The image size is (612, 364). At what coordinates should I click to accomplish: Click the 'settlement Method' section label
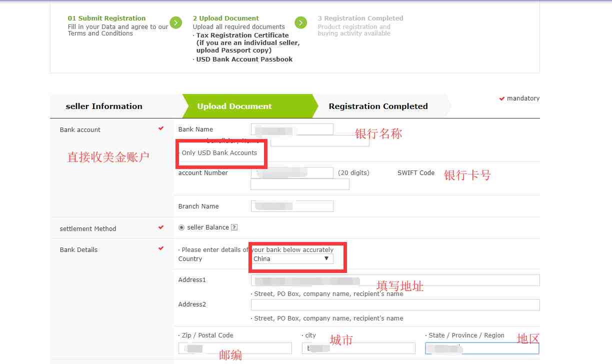tap(88, 228)
